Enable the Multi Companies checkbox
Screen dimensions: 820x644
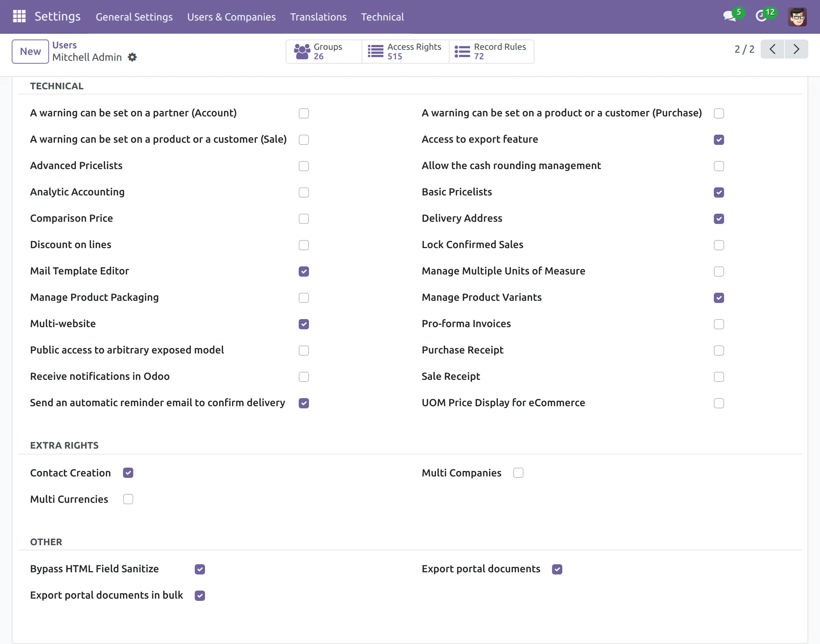tap(518, 473)
